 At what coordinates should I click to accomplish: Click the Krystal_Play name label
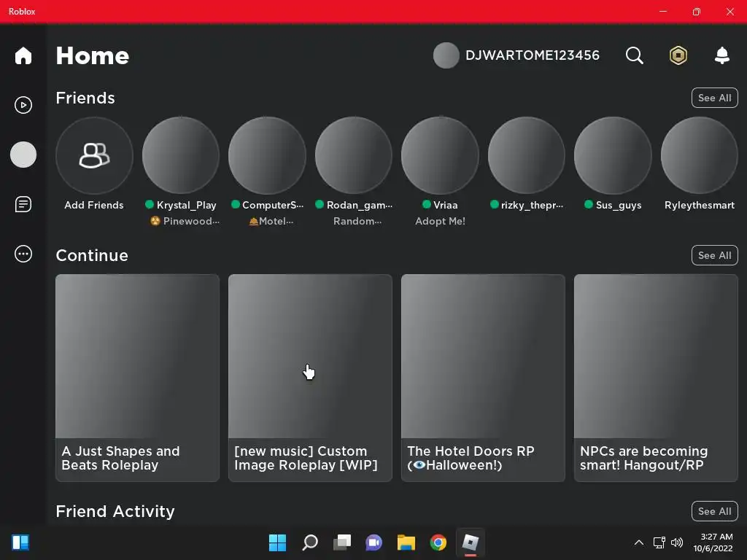click(x=186, y=205)
